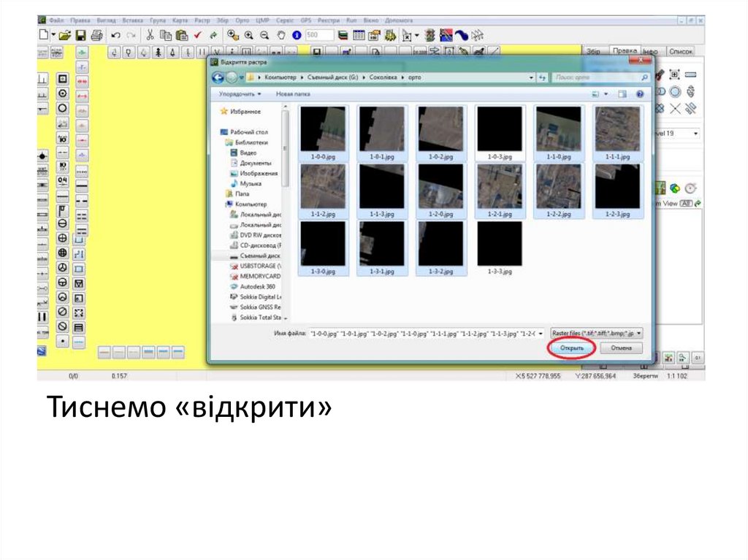Click the zoom-window magnifier icon
The height and width of the screenshot is (560, 748).
pyautogui.click(x=233, y=35)
